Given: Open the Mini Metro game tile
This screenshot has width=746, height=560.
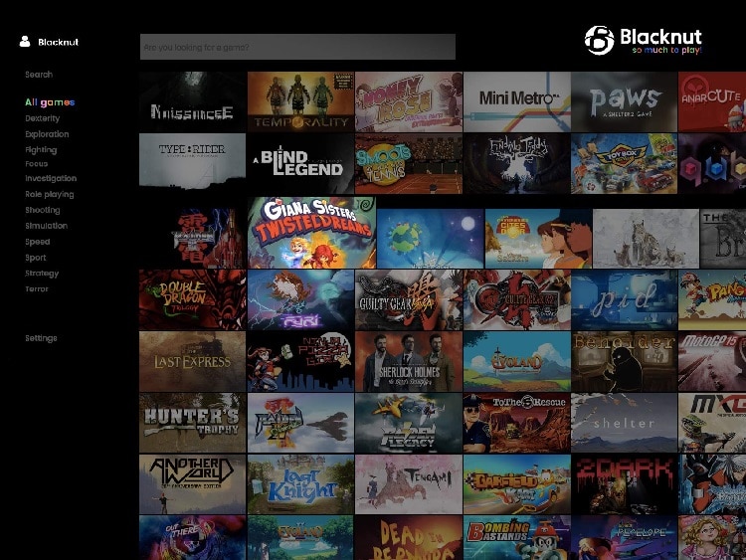Looking at the screenshot, I should click(516, 101).
